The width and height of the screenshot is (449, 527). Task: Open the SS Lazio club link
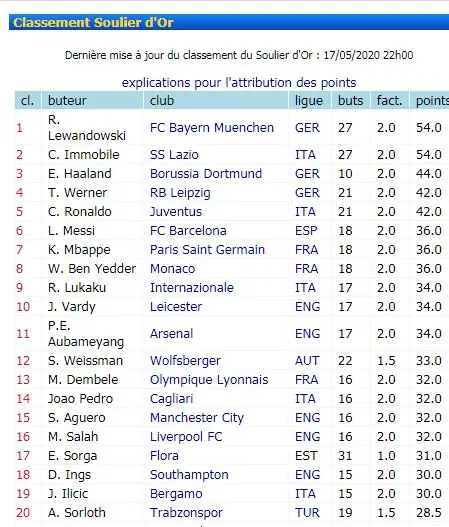click(x=174, y=155)
